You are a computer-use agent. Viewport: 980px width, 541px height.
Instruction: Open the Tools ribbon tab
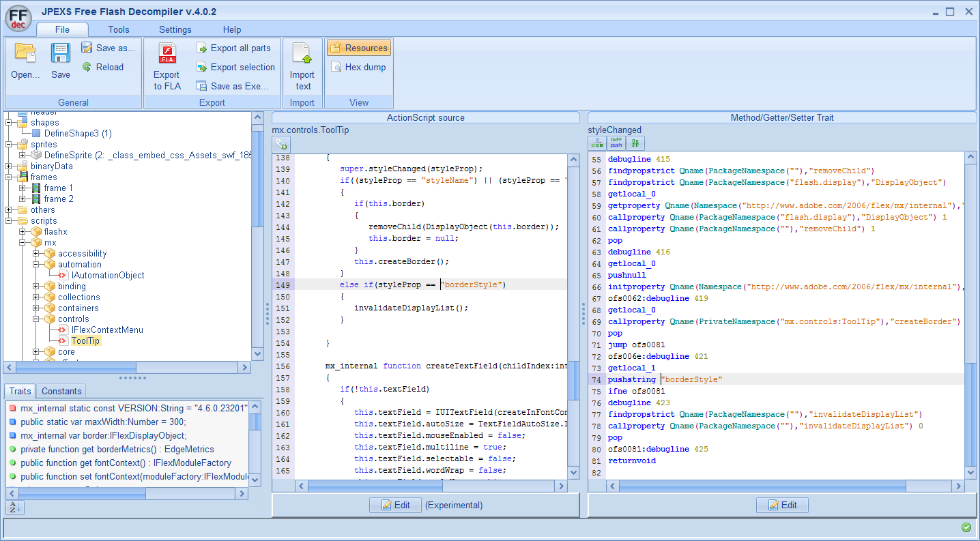(x=119, y=29)
